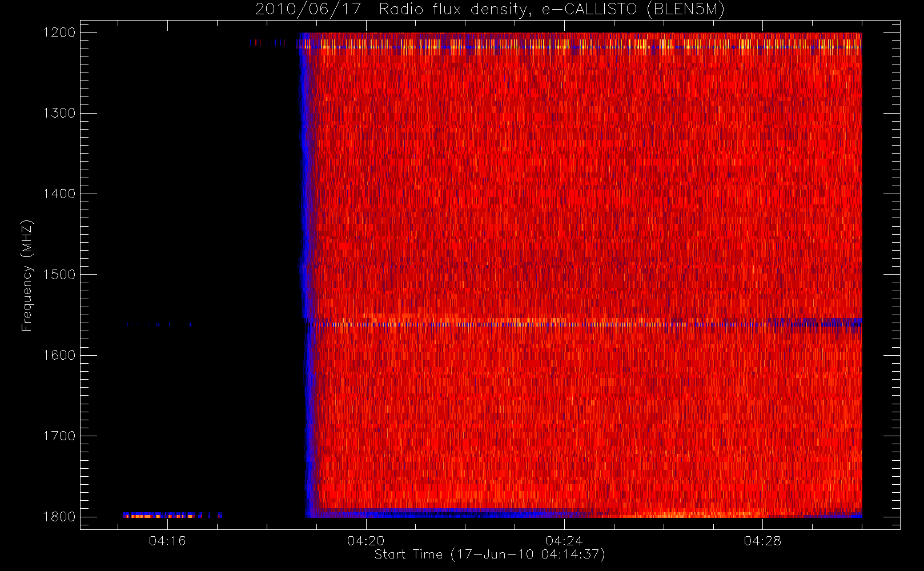Click the 04:20 time tick label
This screenshot has width=924, height=571.
point(365,541)
